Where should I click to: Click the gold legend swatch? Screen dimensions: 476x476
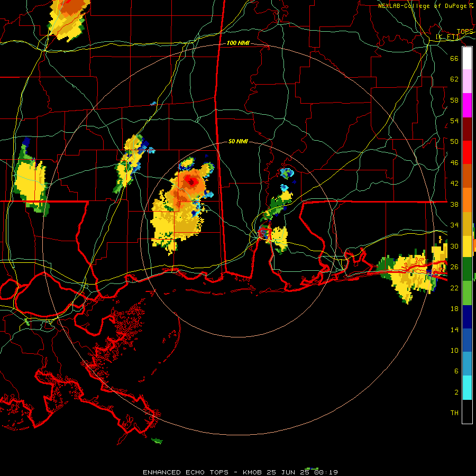coord(467,224)
